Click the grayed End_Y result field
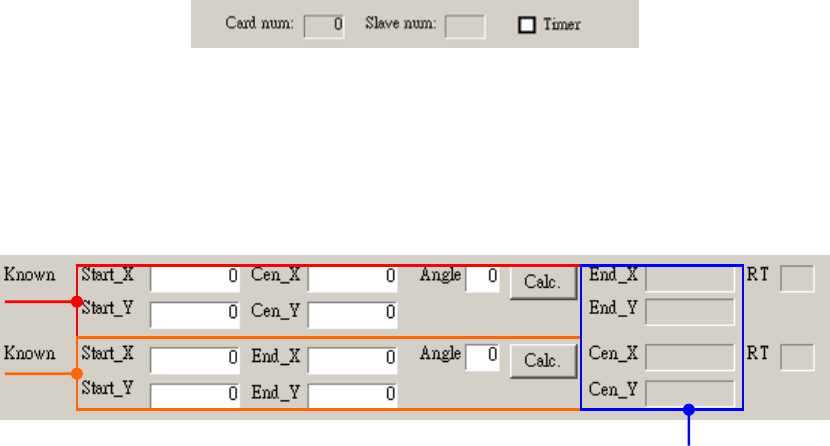 [690, 314]
